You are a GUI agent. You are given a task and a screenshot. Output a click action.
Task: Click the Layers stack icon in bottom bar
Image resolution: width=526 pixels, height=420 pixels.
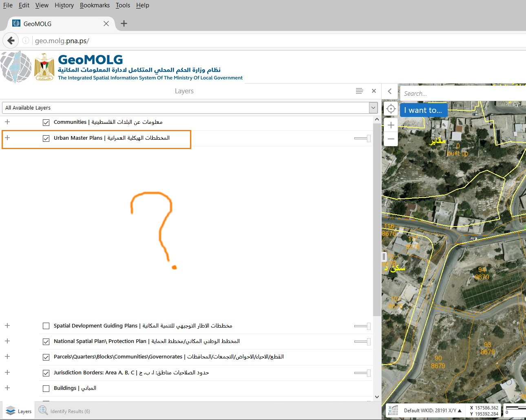click(11, 411)
